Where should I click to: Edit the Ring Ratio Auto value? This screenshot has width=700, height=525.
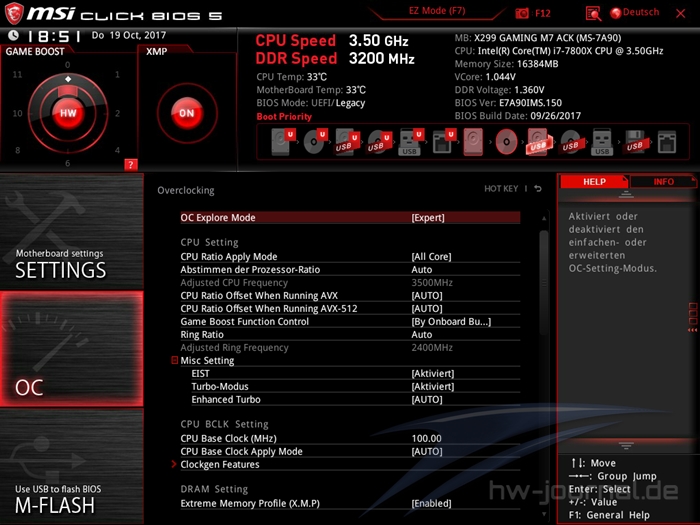350,334
